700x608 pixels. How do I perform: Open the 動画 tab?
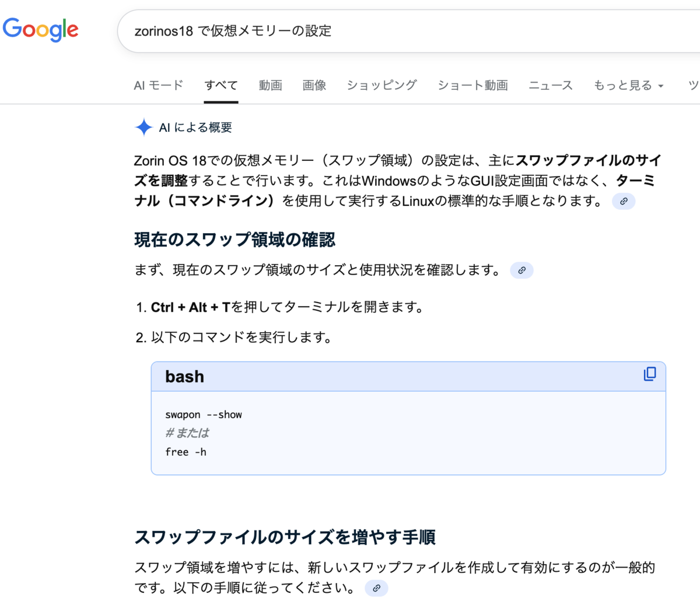coord(270,86)
